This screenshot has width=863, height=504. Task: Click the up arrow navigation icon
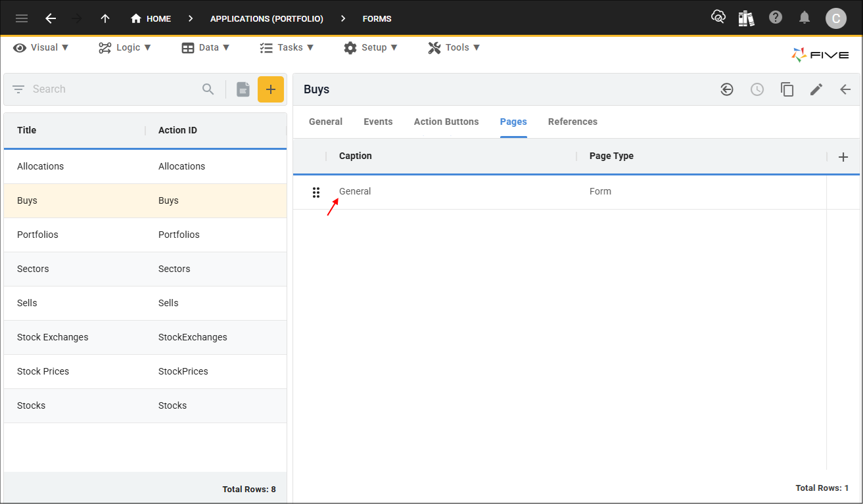pyautogui.click(x=105, y=18)
